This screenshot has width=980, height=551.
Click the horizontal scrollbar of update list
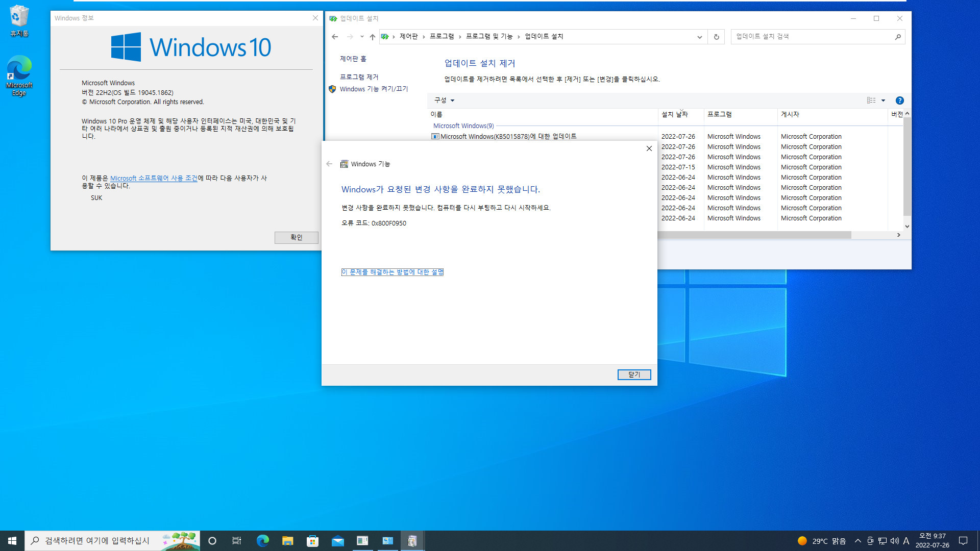pyautogui.click(x=754, y=235)
